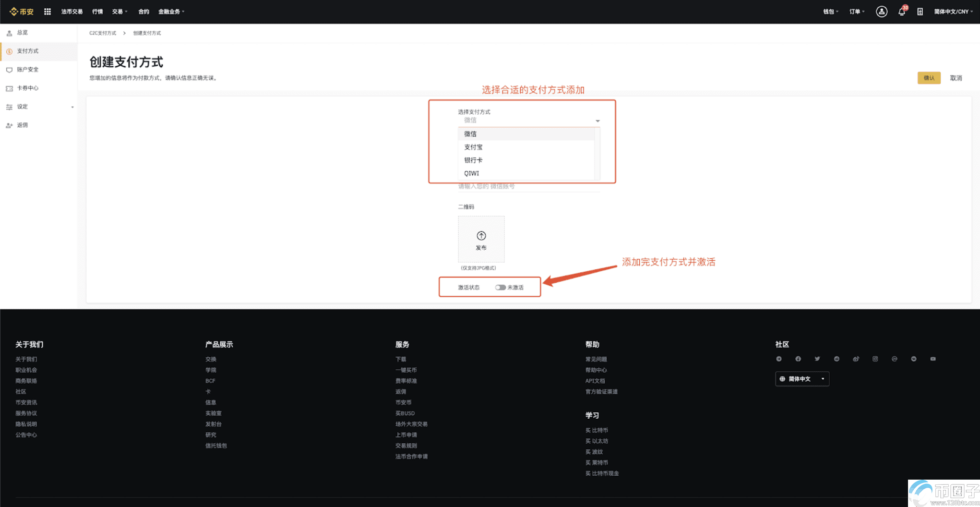
Task: Click the Weibo icon in 社区 footer
Action: point(856,359)
